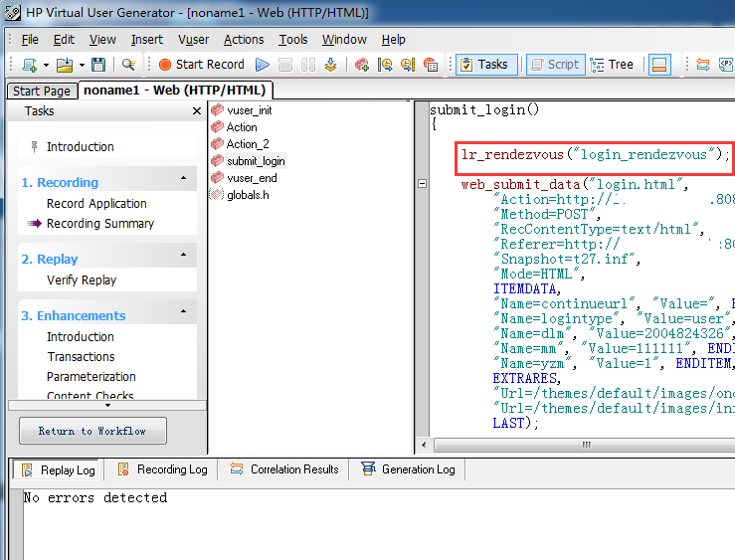Select the vuser_init action icon
The width and height of the screenshot is (735, 560).
(x=218, y=110)
